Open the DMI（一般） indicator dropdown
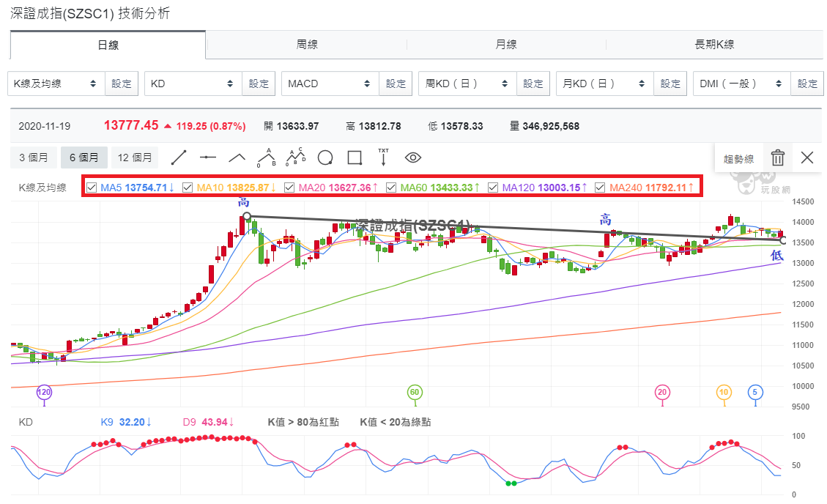 [x=741, y=84]
